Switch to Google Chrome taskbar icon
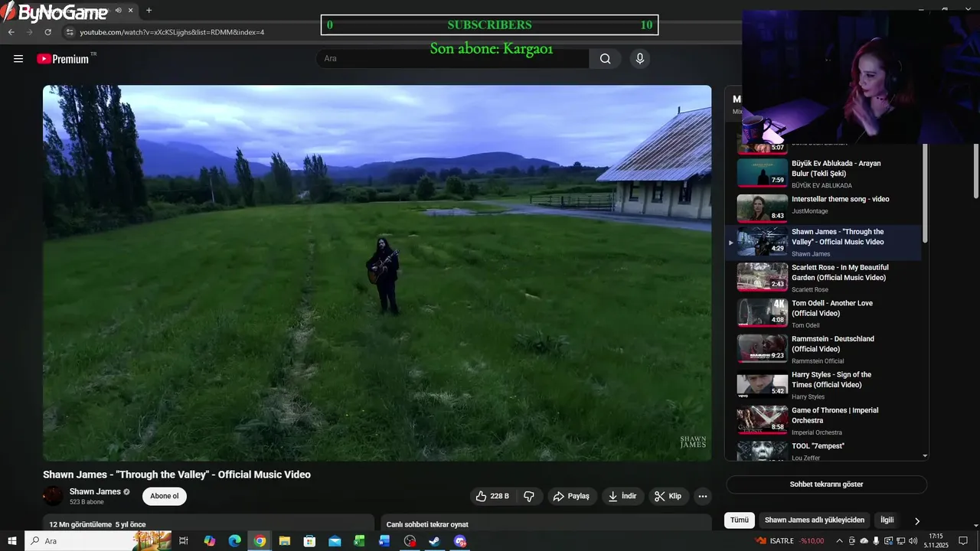This screenshot has width=980, height=551. [x=260, y=541]
